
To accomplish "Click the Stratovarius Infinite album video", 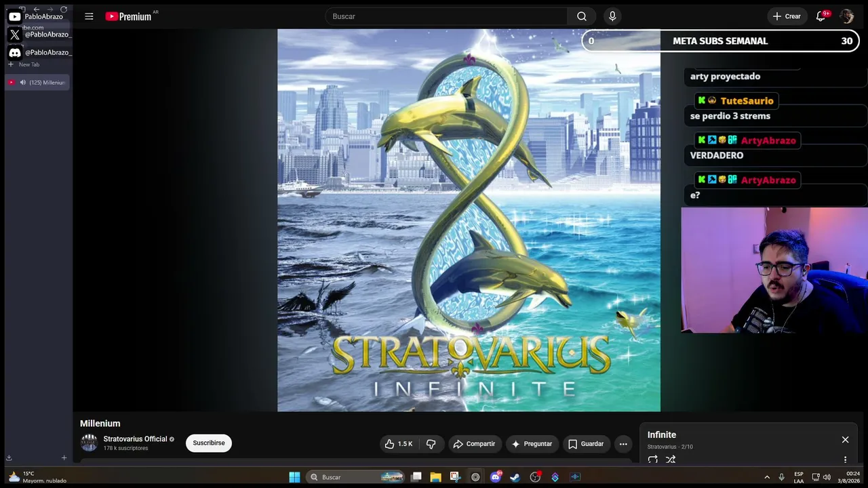I will 469,220.
